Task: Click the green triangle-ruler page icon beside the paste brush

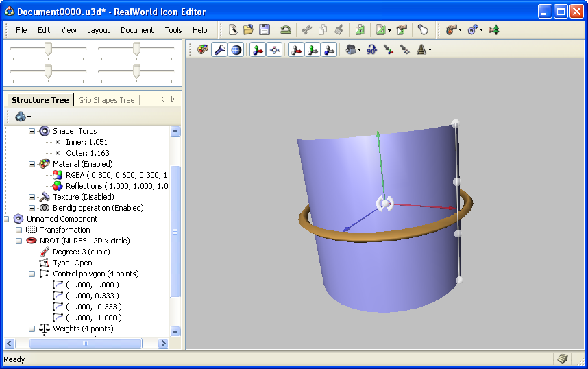Action: point(360,29)
